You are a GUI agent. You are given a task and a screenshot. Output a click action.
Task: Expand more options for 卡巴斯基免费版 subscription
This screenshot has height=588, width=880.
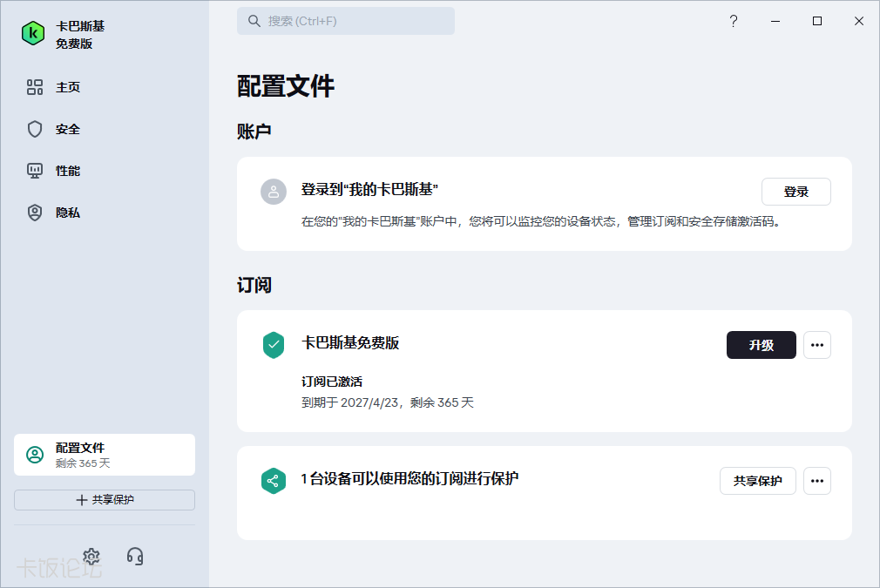pos(816,345)
